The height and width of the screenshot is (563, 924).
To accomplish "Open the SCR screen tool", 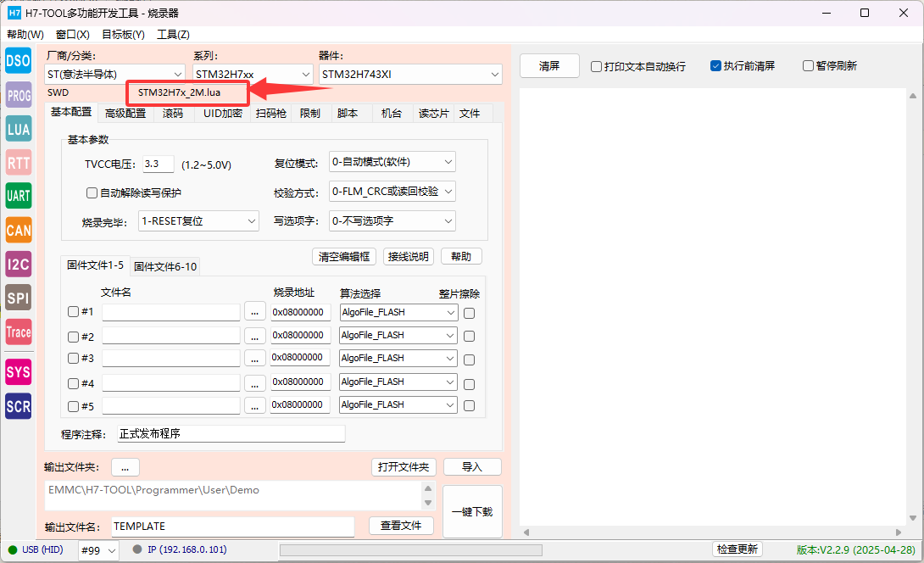I will [19, 406].
